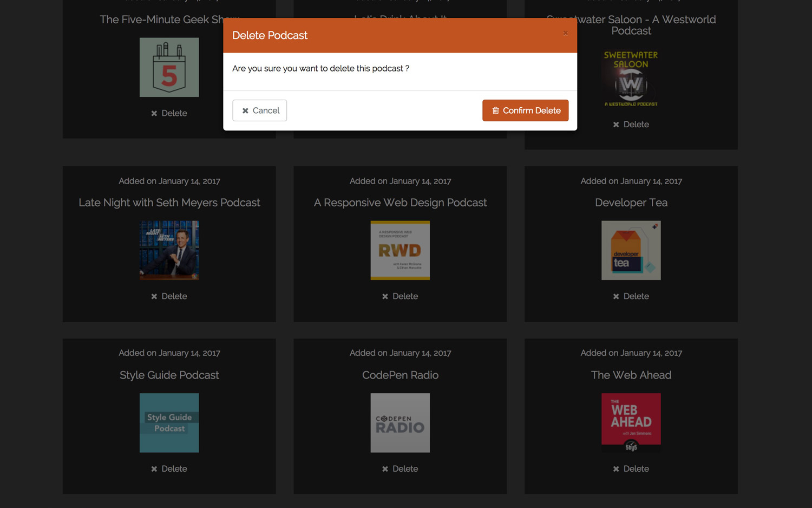
Task: Delete The Five-Minute Geek Show podcast
Action: [169, 113]
